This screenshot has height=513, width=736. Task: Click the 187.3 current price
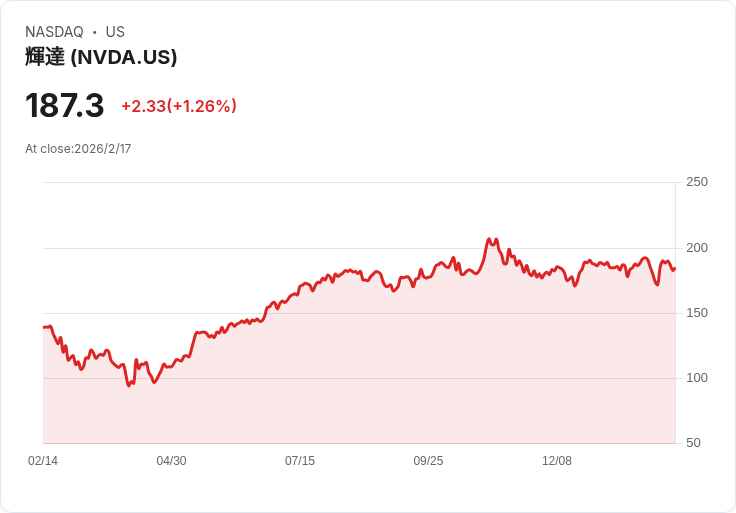(x=64, y=105)
